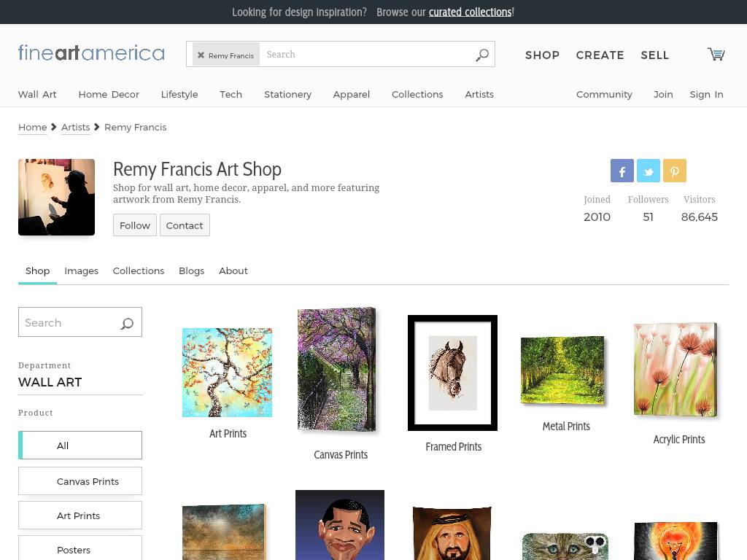Switch to the Images tab
The width and height of the screenshot is (747, 560).
pos(82,271)
